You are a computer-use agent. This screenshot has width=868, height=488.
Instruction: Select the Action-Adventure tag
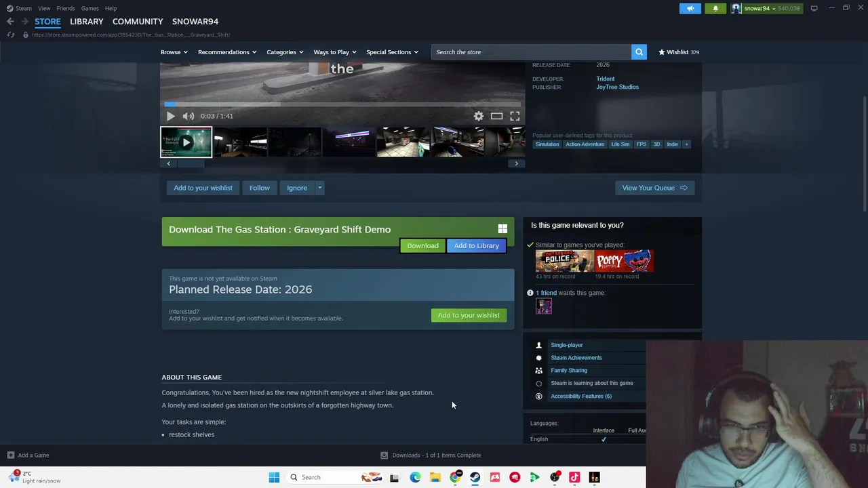click(x=585, y=144)
